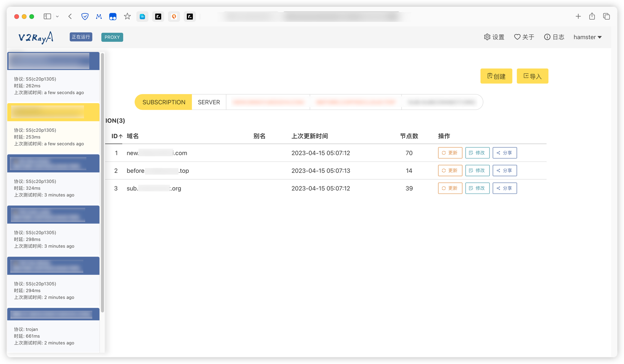This screenshot has height=364, width=624.
Task: Open the logs info icon
Action: pyautogui.click(x=547, y=37)
